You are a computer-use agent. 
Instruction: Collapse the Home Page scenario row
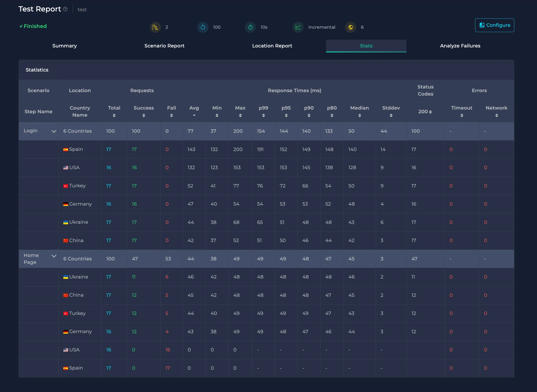point(54,256)
